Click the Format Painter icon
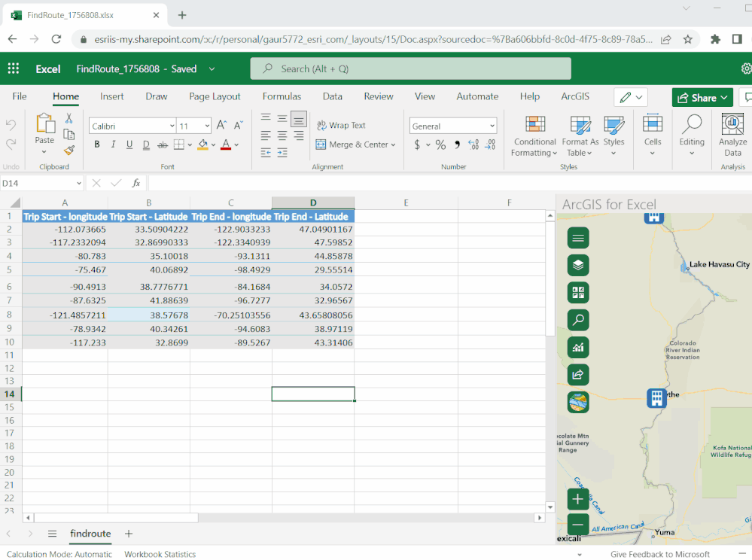Screen dimensions: 752x560 [x=69, y=151]
